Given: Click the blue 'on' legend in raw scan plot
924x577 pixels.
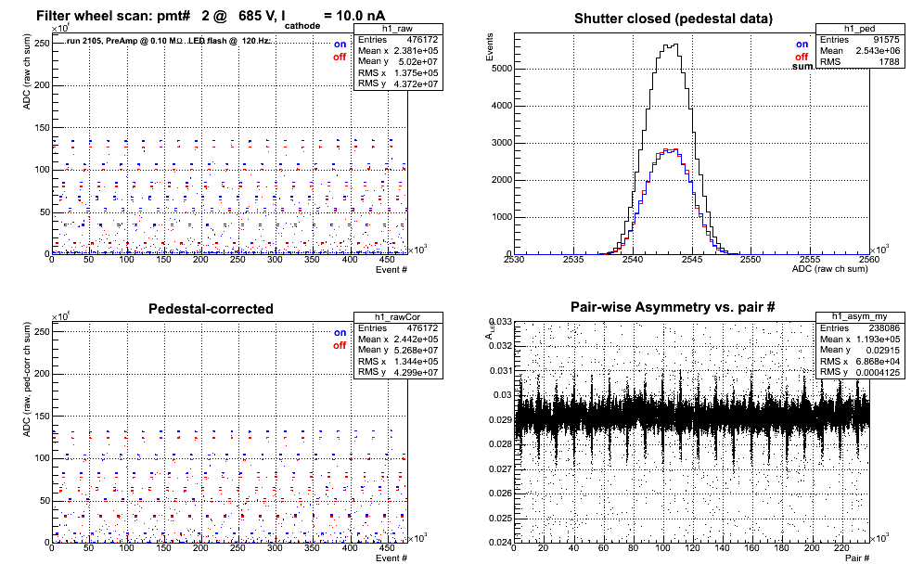Looking at the screenshot, I should pyautogui.click(x=340, y=45).
